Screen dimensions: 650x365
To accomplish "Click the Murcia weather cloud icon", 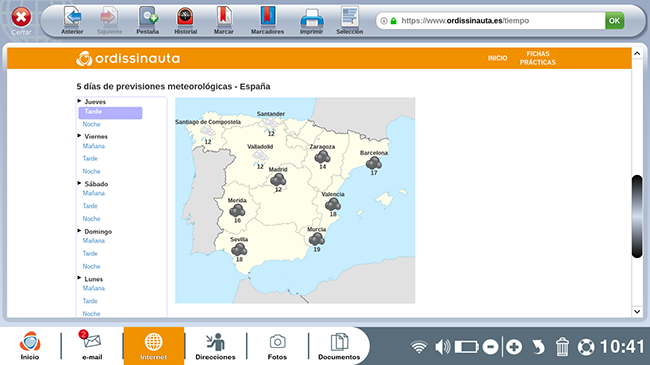I will pyautogui.click(x=317, y=239).
